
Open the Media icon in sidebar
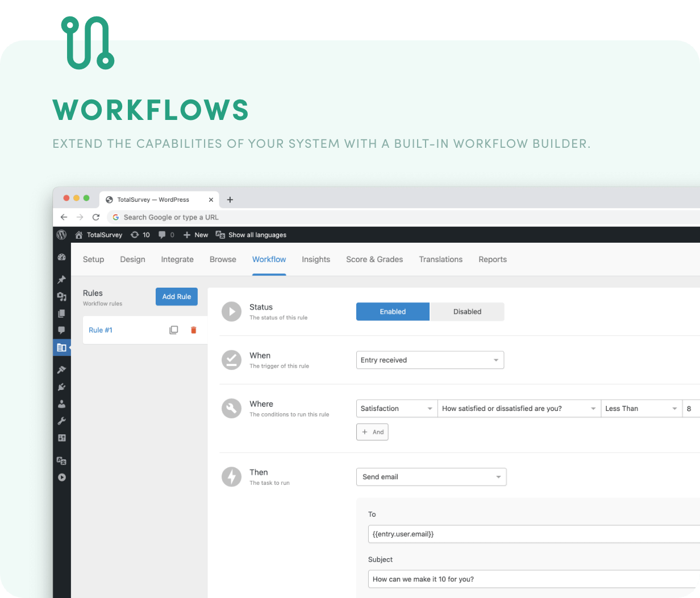(x=62, y=297)
